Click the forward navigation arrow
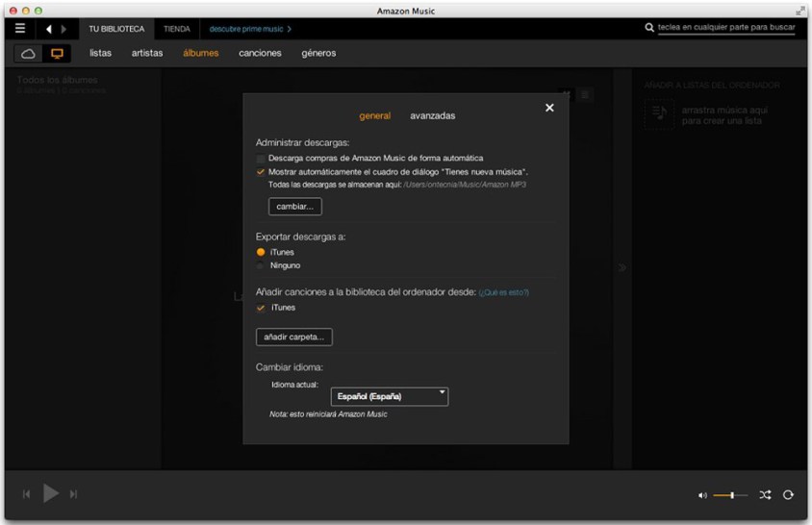 tap(64, 29)
